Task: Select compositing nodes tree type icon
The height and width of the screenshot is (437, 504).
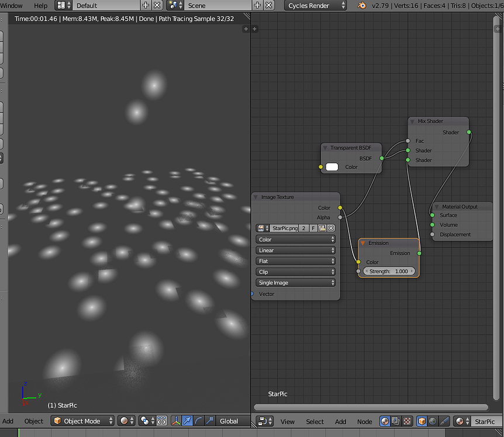Action: 396,421
